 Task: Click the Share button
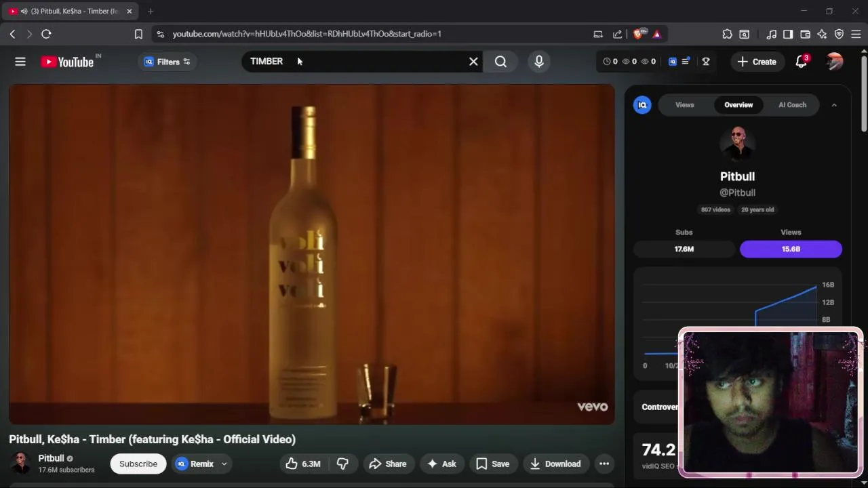tap(387, 464)
